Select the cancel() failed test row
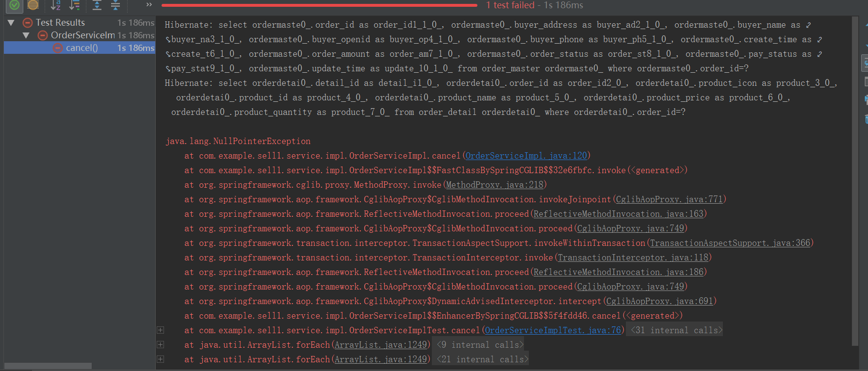The image size is (868, 371). [x=80, y=48]
